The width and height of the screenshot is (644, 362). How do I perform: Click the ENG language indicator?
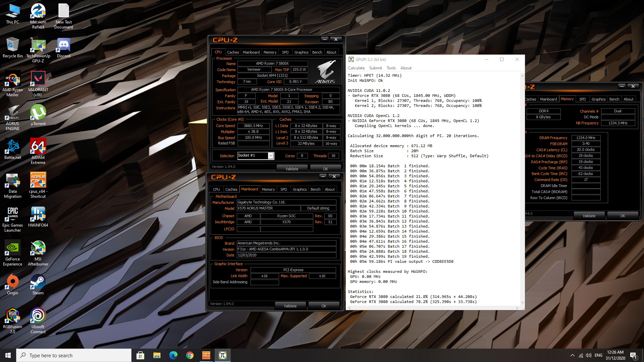point(598,355)
